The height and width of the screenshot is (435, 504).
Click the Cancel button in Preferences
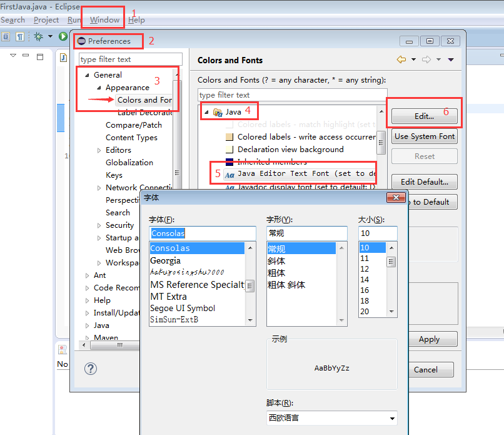point(431,370)
